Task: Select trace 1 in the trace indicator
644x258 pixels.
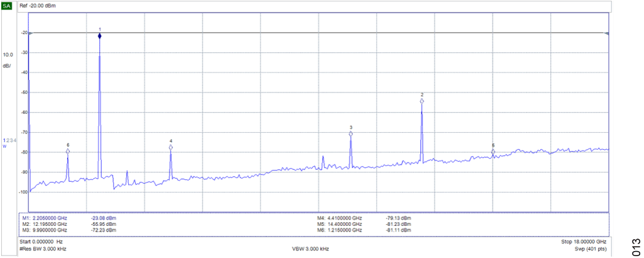Action: click(x=3, y=140)
